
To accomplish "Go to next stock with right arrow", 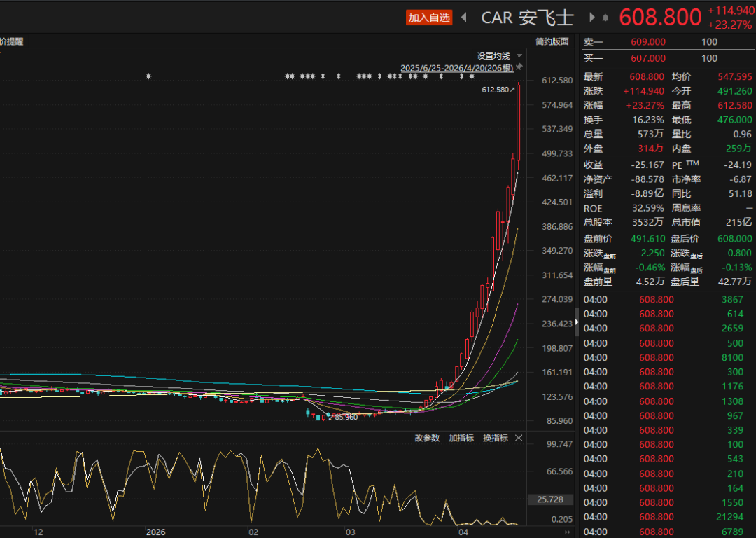I will click(x=592, y=18).
